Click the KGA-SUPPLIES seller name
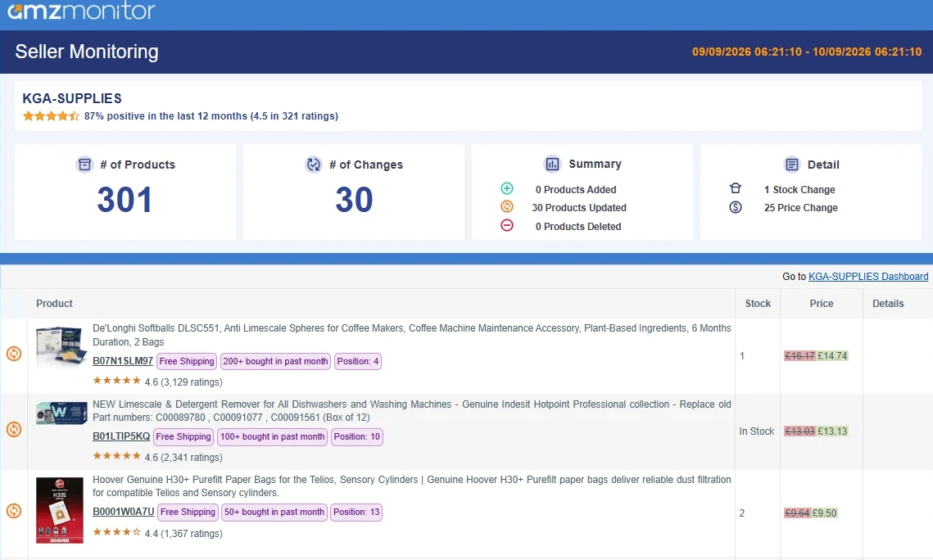This screenshot has width=933, height=560. click(72, 99)
